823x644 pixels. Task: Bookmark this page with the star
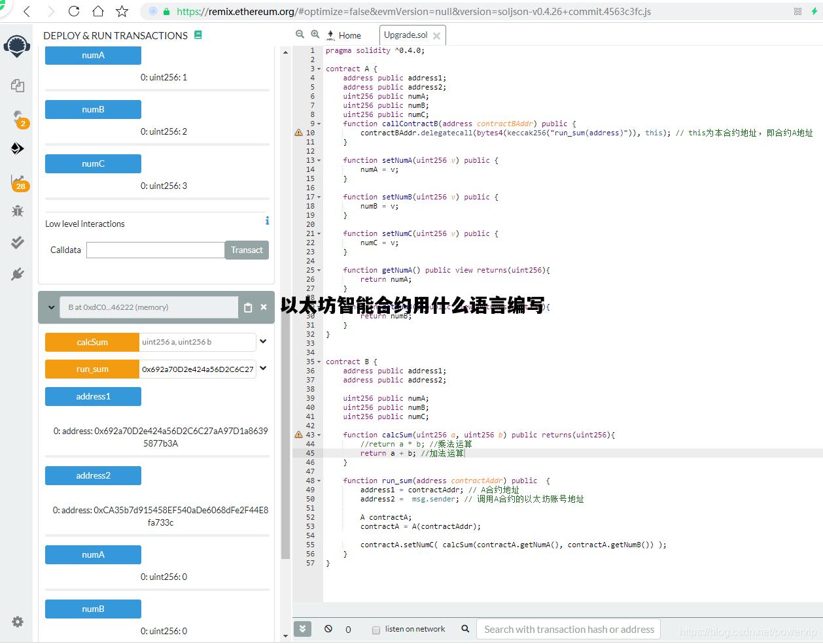pyautogui.click(x=122, y=11)
